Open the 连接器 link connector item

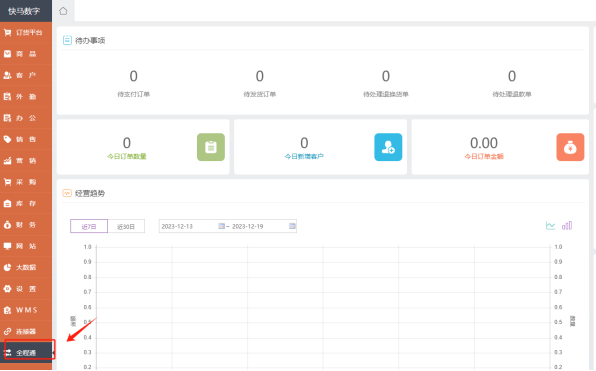26,331
